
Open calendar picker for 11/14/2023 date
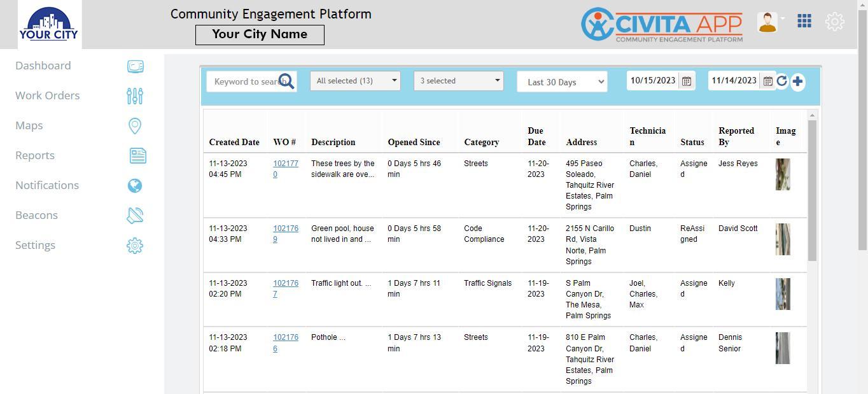pyautogui.click(x=767, y=81)
